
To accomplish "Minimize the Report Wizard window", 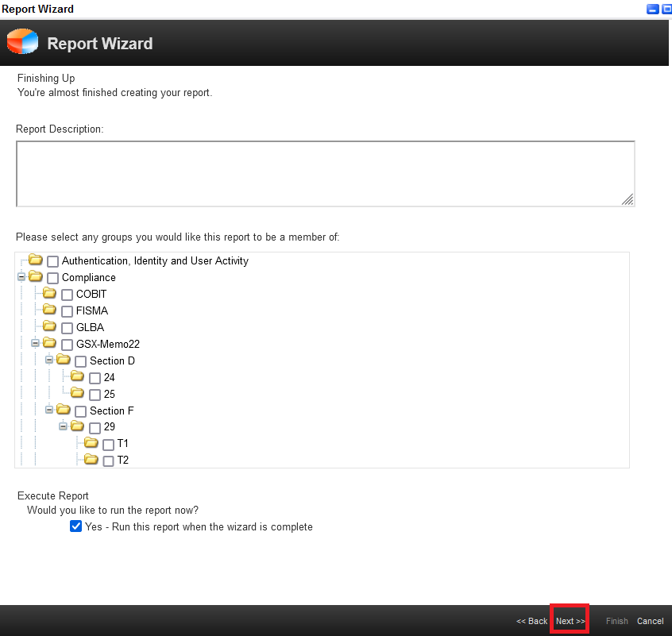I will tap(652, 9).
